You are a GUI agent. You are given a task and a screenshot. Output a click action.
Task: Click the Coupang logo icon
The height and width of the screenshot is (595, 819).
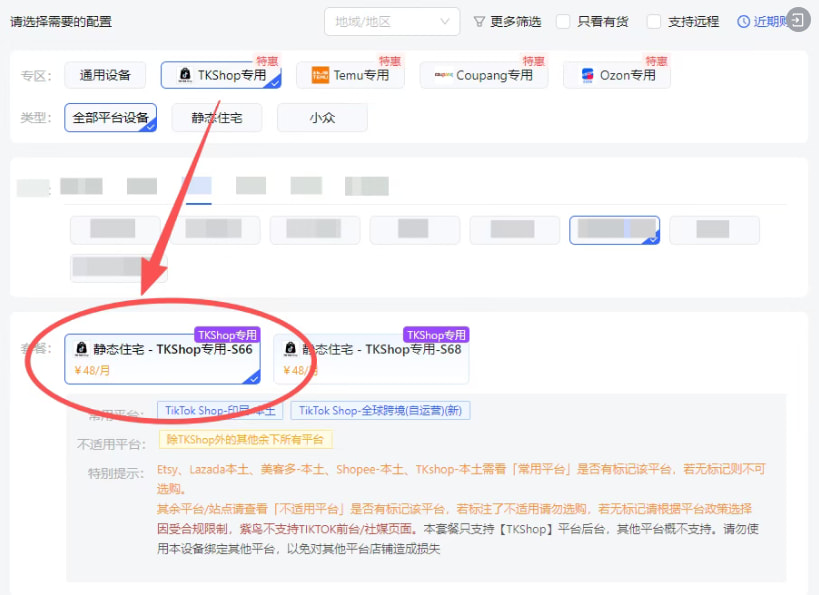click(x=444, y=75)
